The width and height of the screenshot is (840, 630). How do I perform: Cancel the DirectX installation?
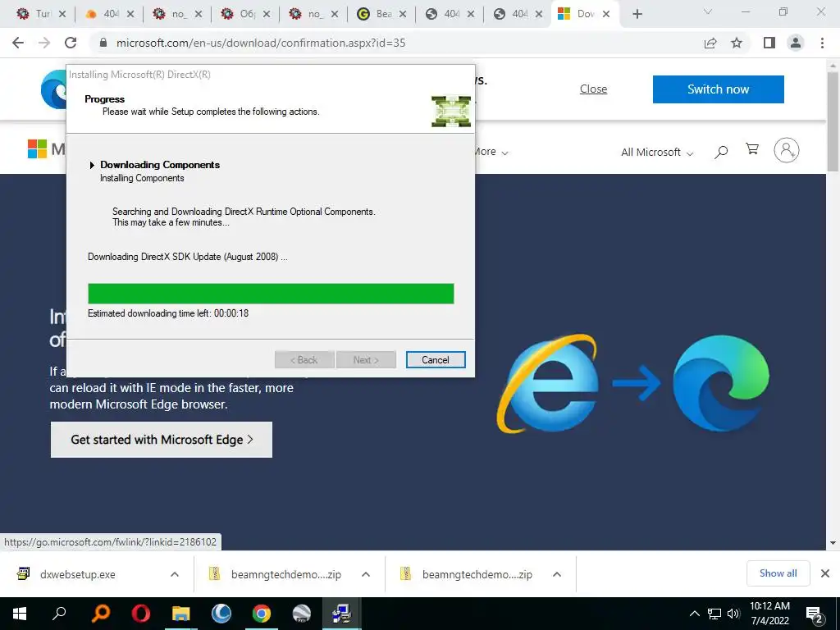[x=435, y=360]
